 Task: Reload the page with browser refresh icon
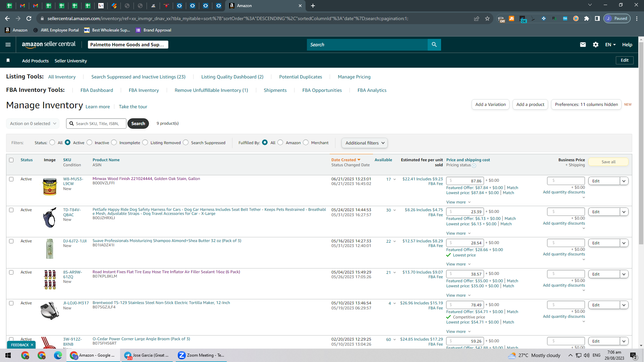[29, 18]
